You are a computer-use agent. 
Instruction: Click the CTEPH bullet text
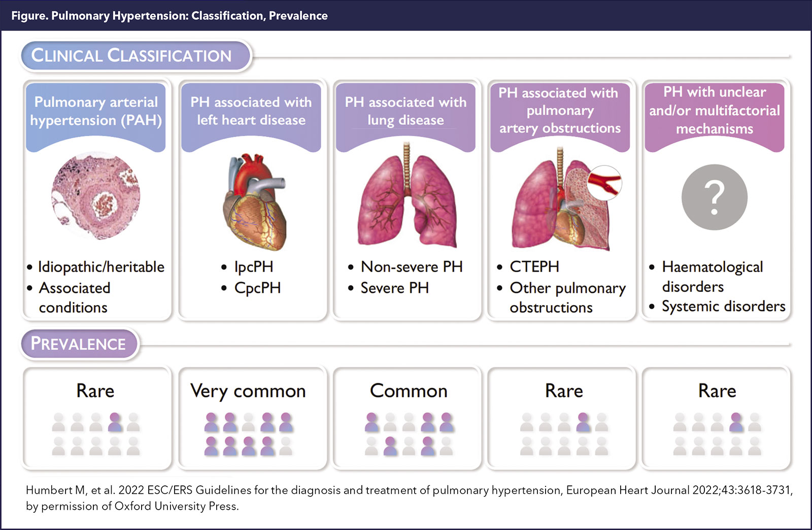point(534,267)
